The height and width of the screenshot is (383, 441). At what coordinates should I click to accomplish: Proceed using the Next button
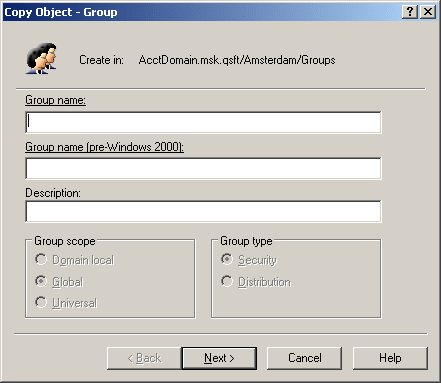pos(219,358)
